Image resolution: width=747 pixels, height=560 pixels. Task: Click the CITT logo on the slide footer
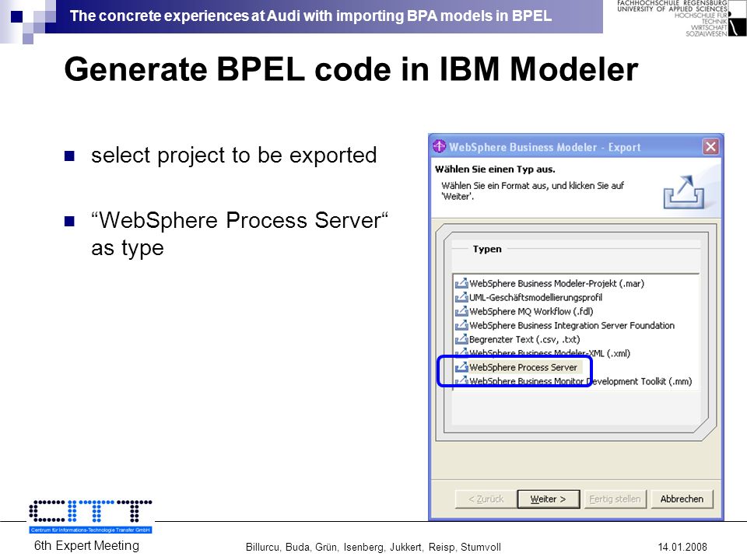[90, 516]
